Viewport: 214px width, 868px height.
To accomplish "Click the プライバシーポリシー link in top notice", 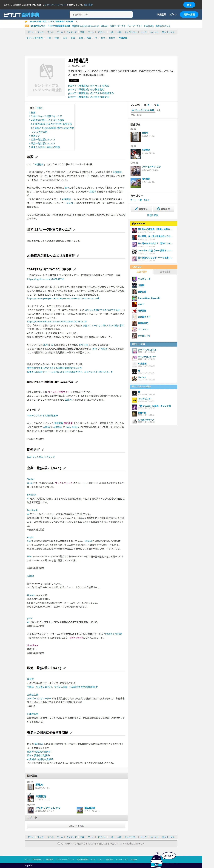I will [56, 5].
